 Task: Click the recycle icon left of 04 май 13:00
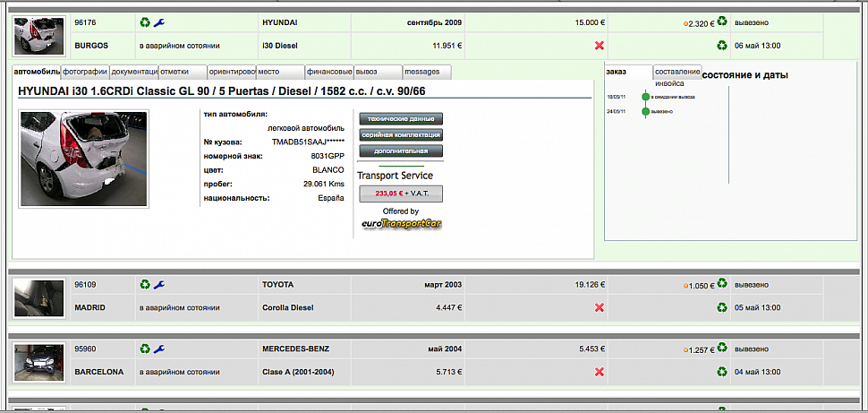[722, 372]
